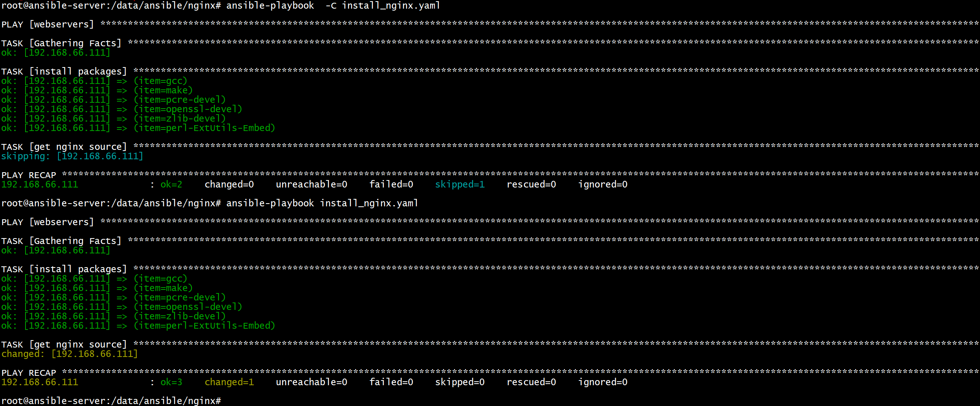Click 'TASK [get nginx source]' above the skipping line
The image size is (980, 406).
(64, 147)
